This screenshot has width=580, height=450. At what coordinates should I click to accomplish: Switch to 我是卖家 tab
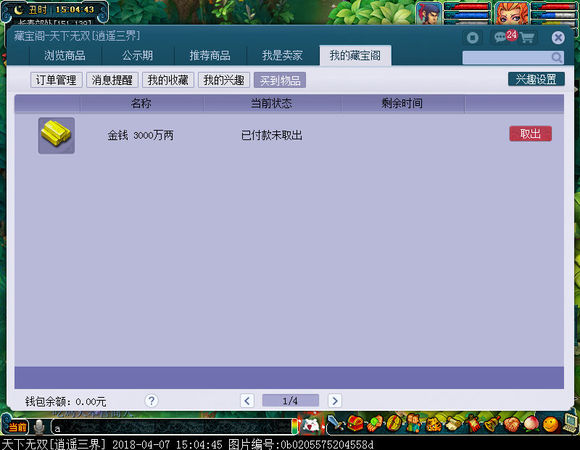[x=282, y=55]
